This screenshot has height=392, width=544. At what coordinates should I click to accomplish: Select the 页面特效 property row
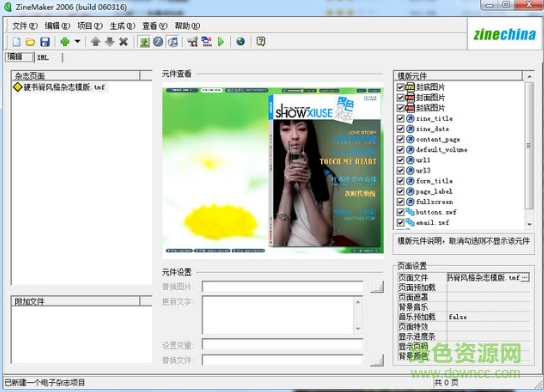point(464,327)
